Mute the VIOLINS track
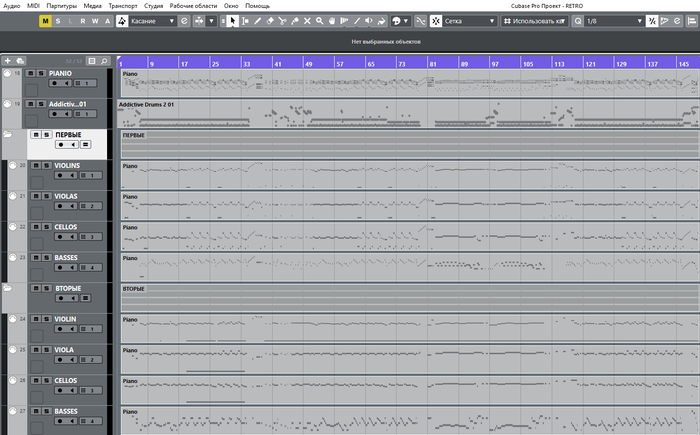The image size is (700, 435). point(32,165)
